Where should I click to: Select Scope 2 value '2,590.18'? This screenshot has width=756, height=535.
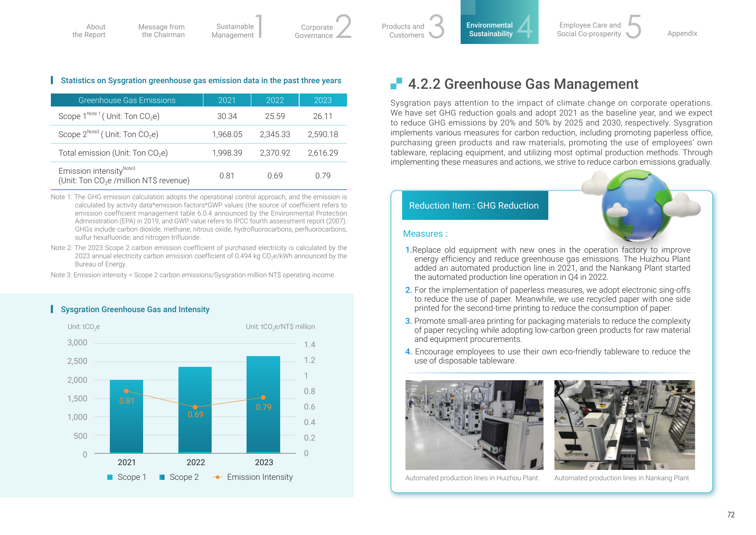[x=323, y=135]
